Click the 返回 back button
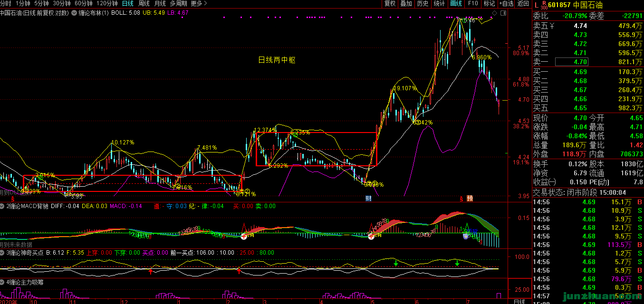644x304 pixels. point(523,4)
